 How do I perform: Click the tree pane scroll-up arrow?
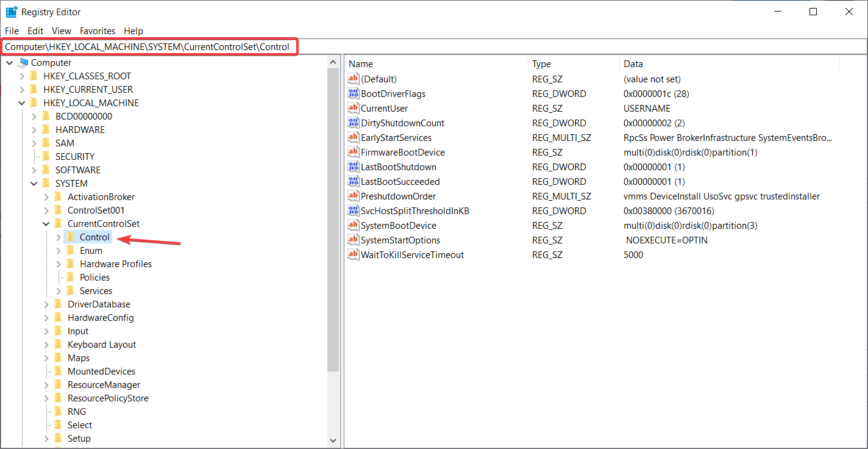click(333, 62)
